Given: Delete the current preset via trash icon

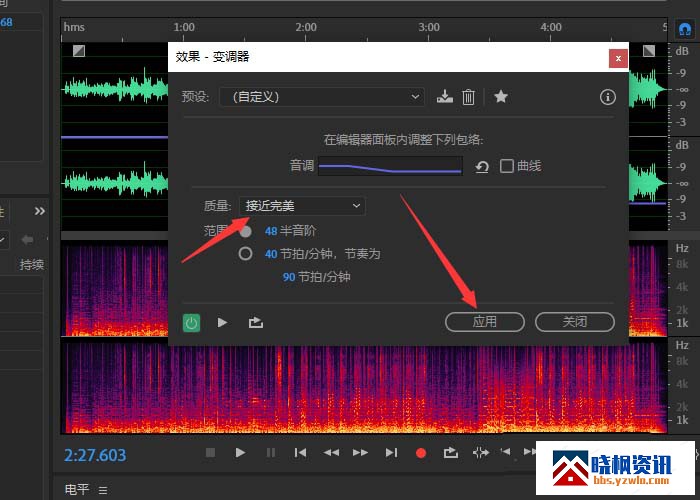Looking at the screenshot, I should coord(468,96).
